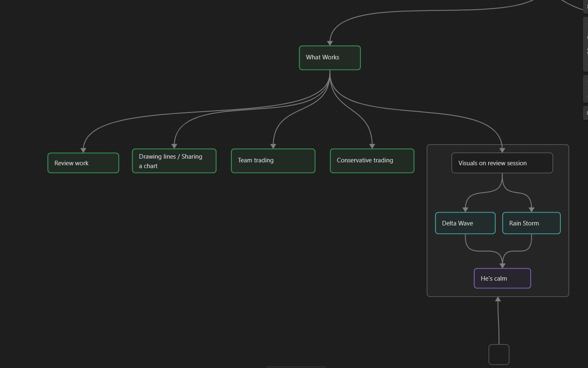The width and height of the screenshot is (588, 368).
Task: Click the arrowhead pointing into What Works
Action: tap(330, 43)
